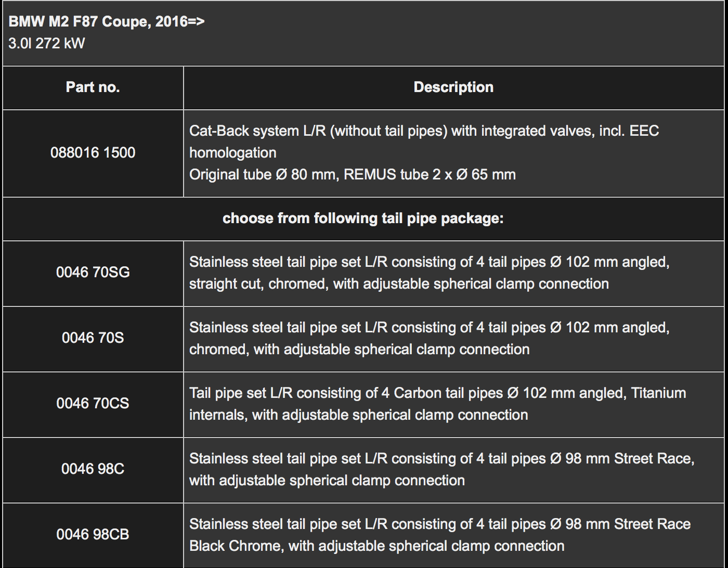The height and width of the screenshot is (568, 728).
Task: Select part number 0046 98C
Action: 93,469
